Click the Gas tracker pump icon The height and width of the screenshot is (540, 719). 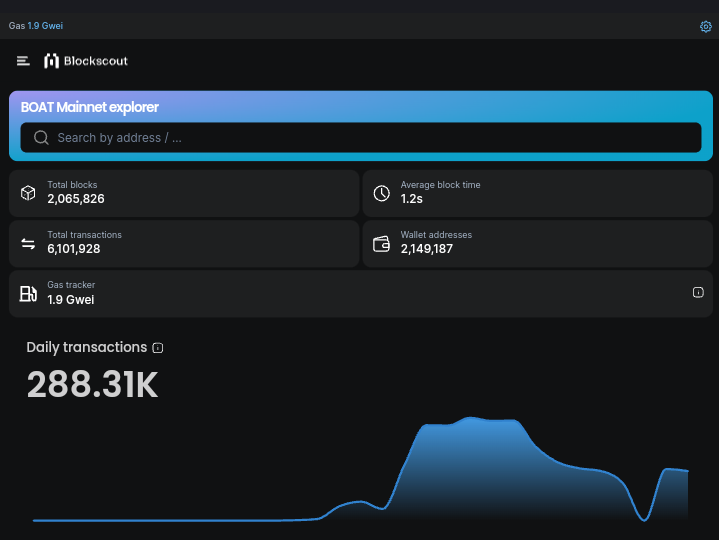click(x=28, y=293)
